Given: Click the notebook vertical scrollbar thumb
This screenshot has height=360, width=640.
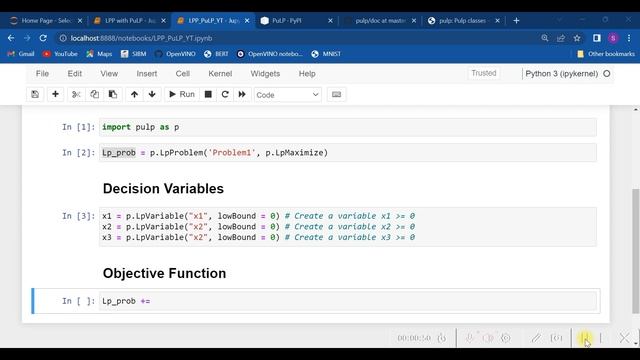Looking at the screenshot, I should 636,251.
